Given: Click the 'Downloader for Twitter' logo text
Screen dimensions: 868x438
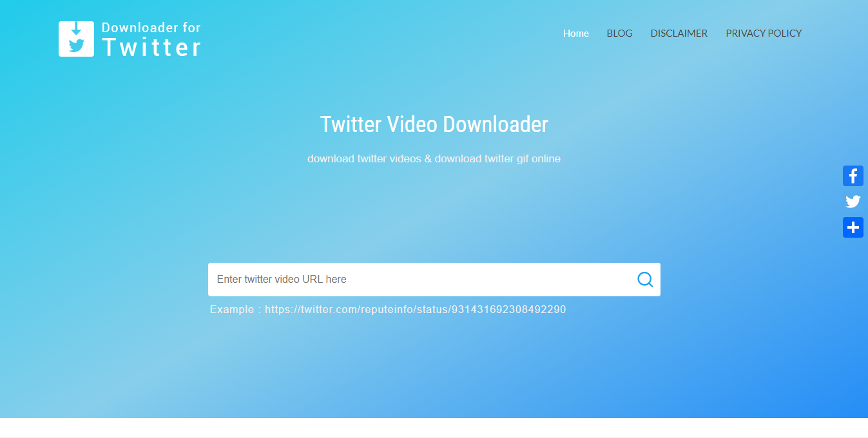Looking at the screenshot, I should click(151, 40).
